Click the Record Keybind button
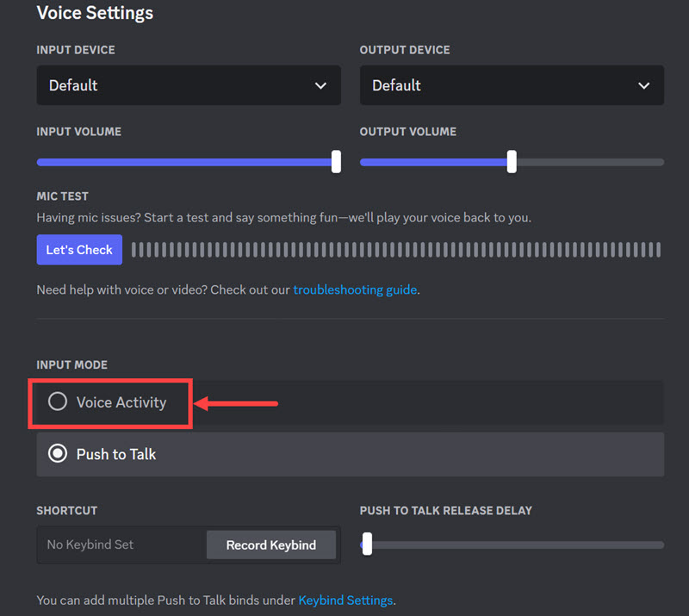 tap(270, 545)
